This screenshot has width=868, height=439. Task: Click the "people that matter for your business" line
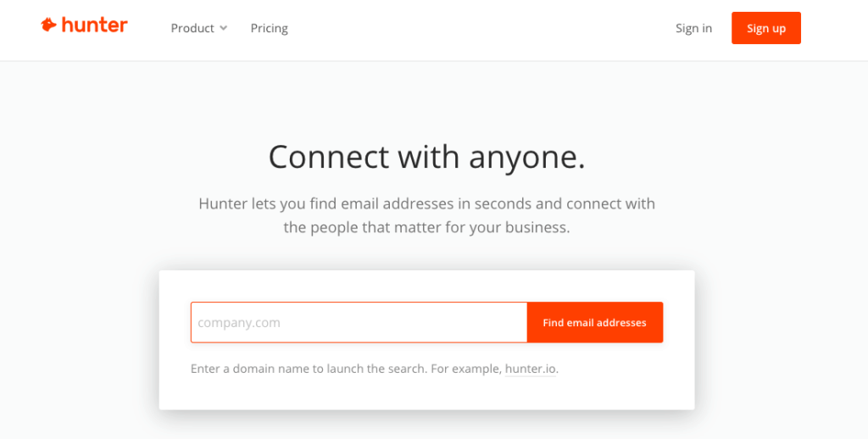tap(426, 227)
